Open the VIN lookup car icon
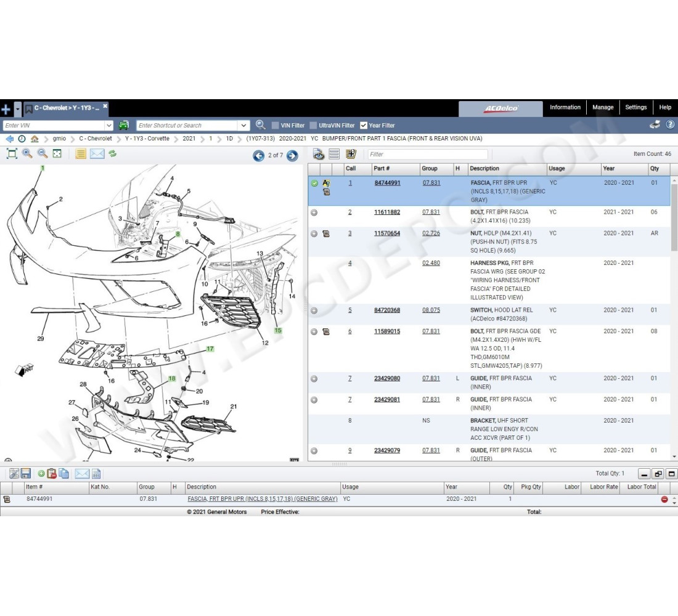This screenshot has width=678, height=616. 124,125
